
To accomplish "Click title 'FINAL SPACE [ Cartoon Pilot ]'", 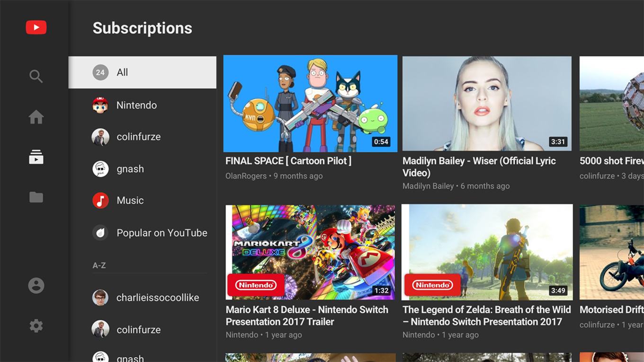I will [x=288, y=161].
